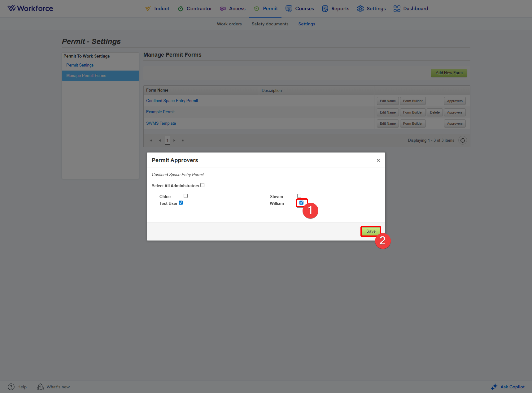Go to the last page arrow

(x=183, y=140)
